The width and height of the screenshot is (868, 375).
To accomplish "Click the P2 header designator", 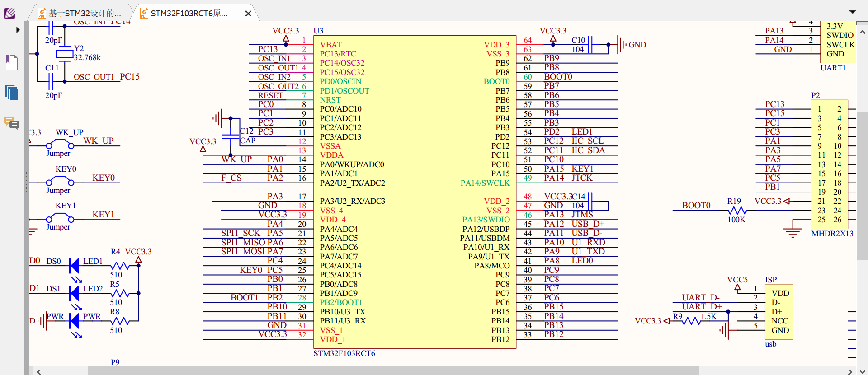I will tap(816, 95).
